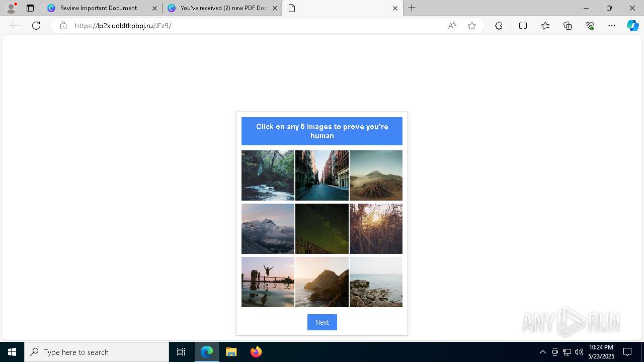
Task: Restore down the Edge browser window
Action: pos(609,8)
